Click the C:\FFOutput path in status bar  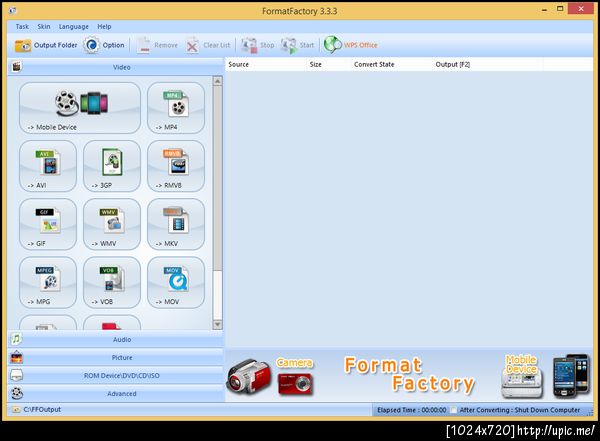coord(42,409)
